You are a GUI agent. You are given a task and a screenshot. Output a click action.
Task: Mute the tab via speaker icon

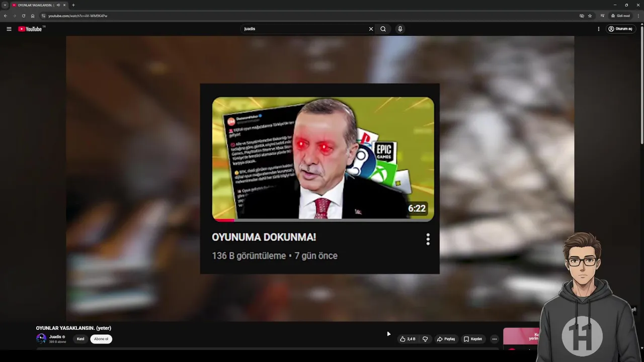tap(58, 5)
